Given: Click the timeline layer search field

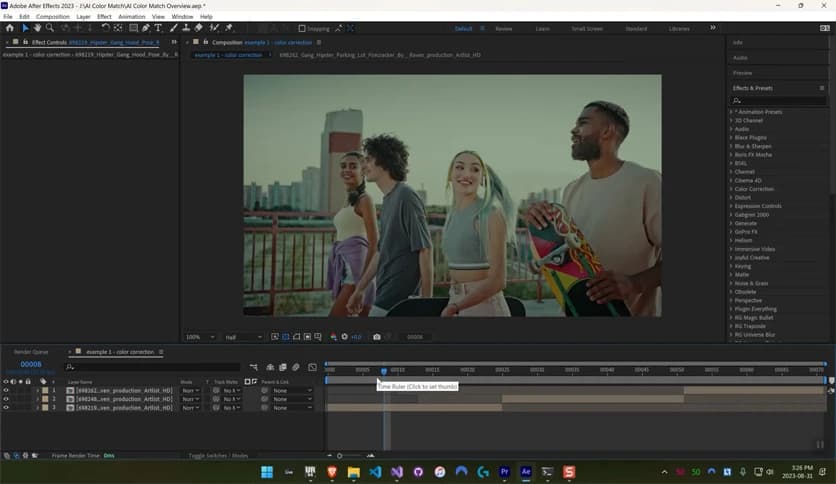Looking at the screenshot, I should click(x=152, y=367).
